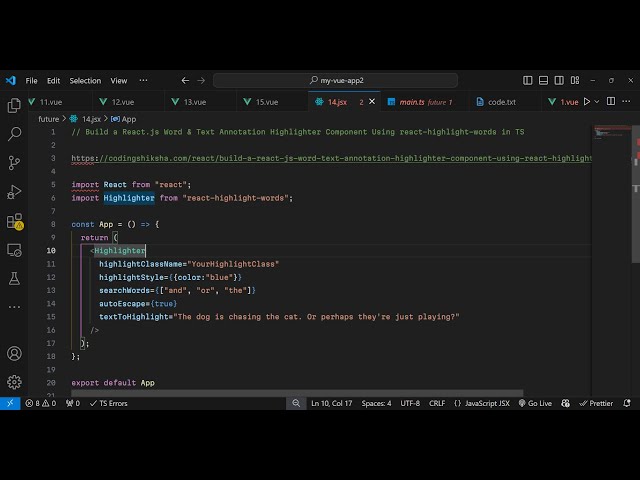Screen dimensions: 640x480
Task: Open the Explorer panel in activity bar
Action: (14, 105)
